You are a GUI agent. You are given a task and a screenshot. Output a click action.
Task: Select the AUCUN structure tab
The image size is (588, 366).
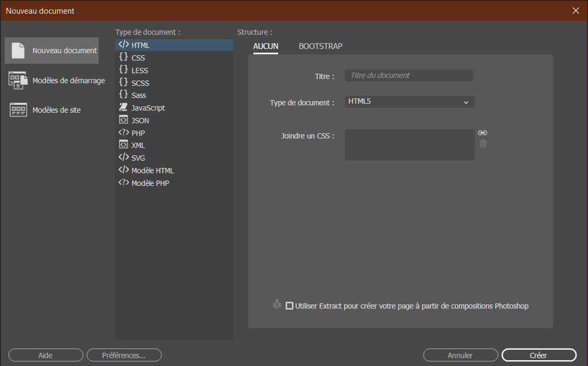(x=266, y=46)
